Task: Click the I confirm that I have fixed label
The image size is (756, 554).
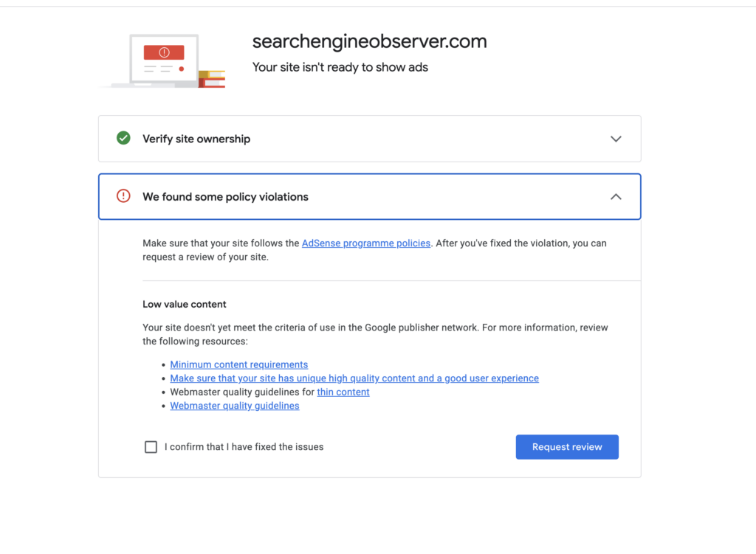Action: point(244,447)
